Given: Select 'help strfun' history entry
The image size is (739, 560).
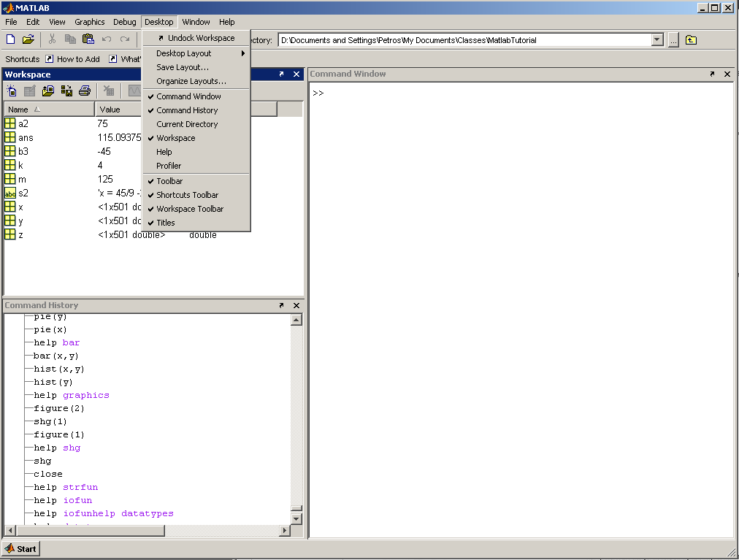Looking at the screenshot, I should 66,487.
